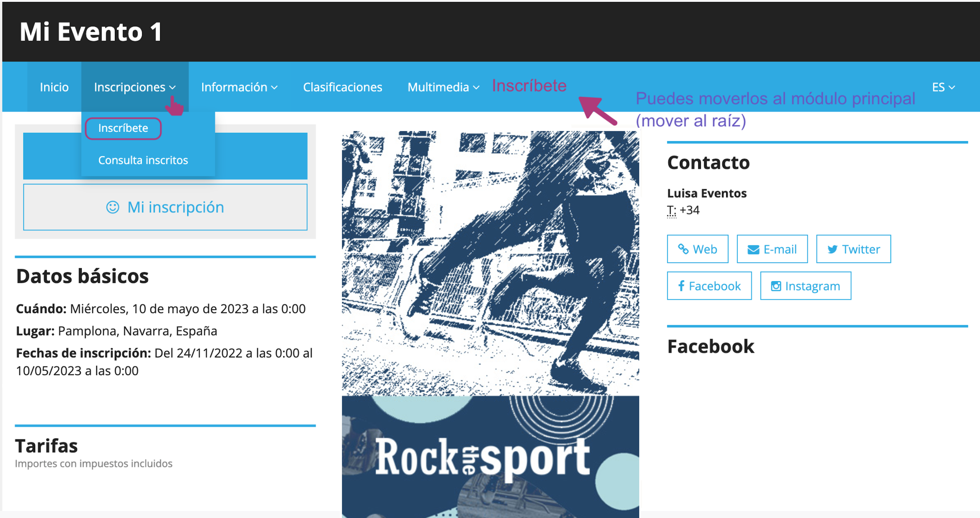Go to the Clasificaciones page

pyautogui.click(x=343, y=87)
